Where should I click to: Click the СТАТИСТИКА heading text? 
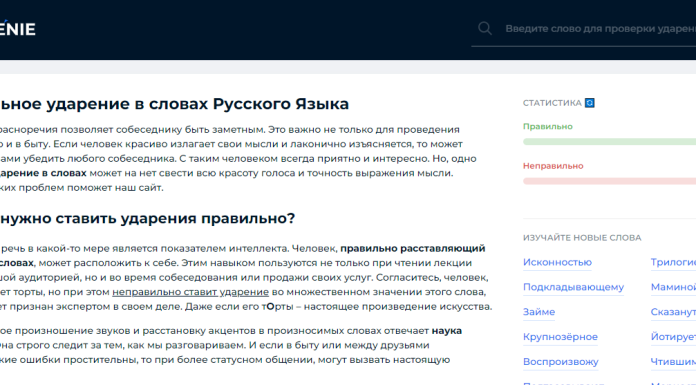552,103
